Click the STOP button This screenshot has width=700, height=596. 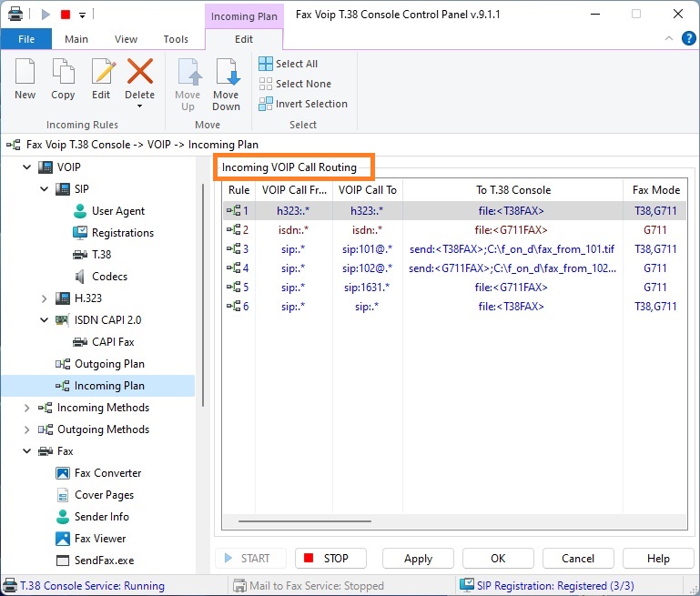point(330,559)
